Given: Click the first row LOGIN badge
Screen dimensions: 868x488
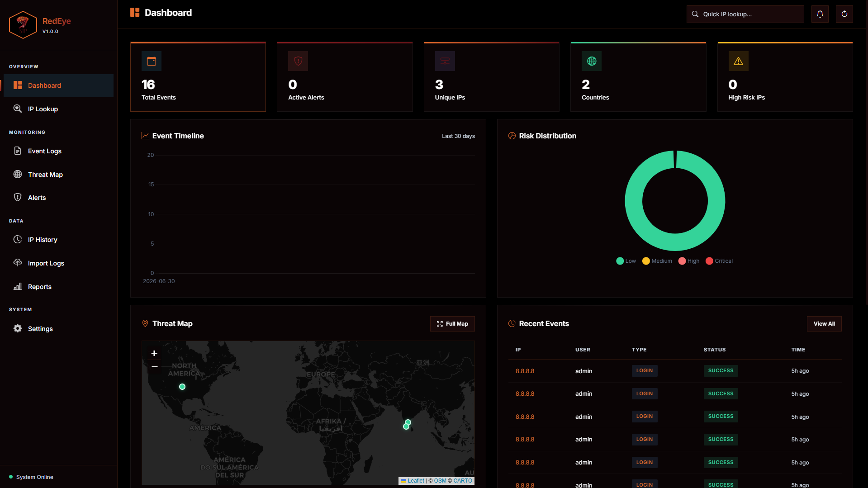Looking at the screenshot, I should click(x=645, y=370).
